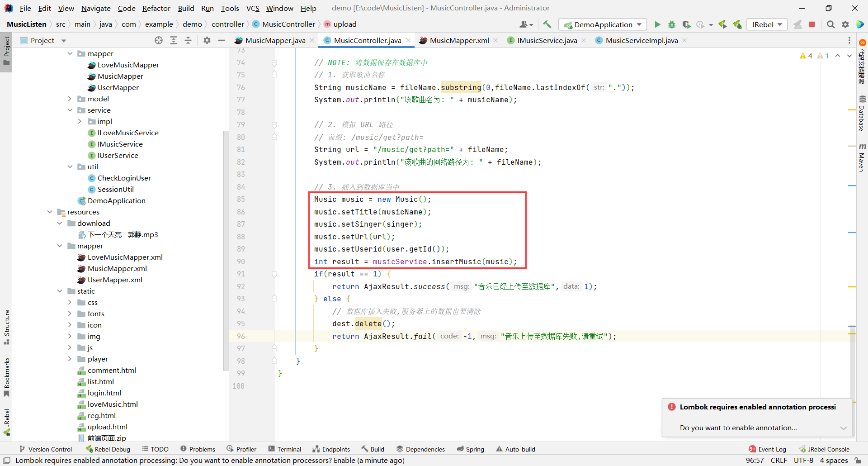
Task: Expand the model folder
Action: [x=70, y=99]
